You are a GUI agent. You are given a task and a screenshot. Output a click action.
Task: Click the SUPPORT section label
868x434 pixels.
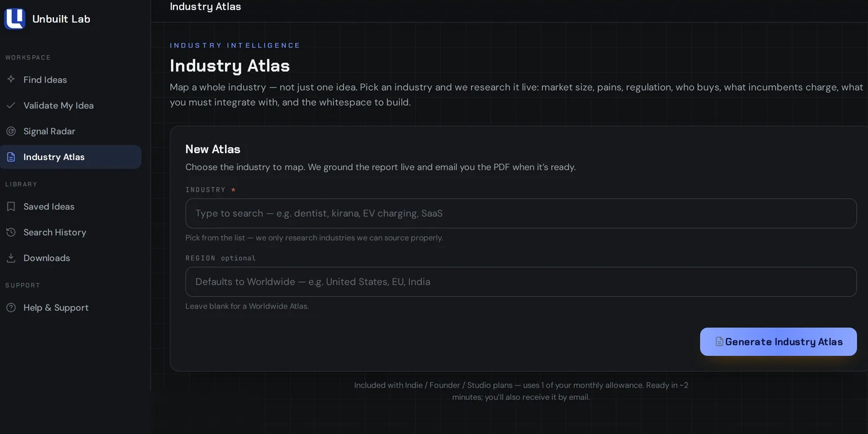pyautogui.click(x=22, y=285)
